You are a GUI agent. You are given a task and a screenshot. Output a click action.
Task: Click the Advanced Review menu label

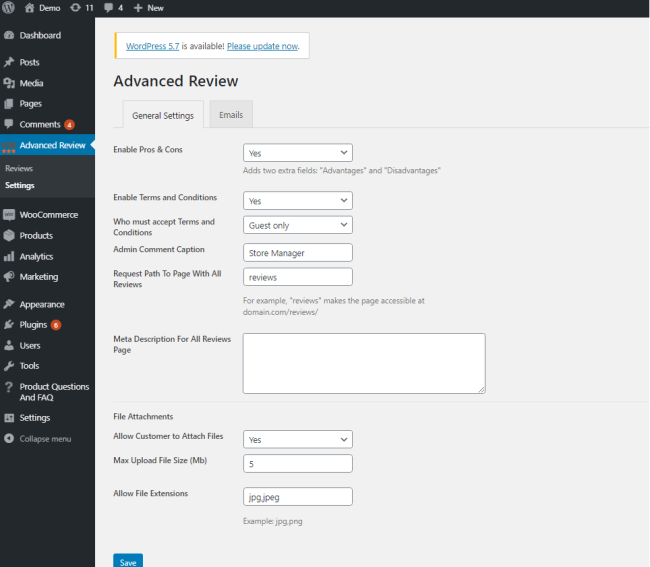[x=52, y=145]
